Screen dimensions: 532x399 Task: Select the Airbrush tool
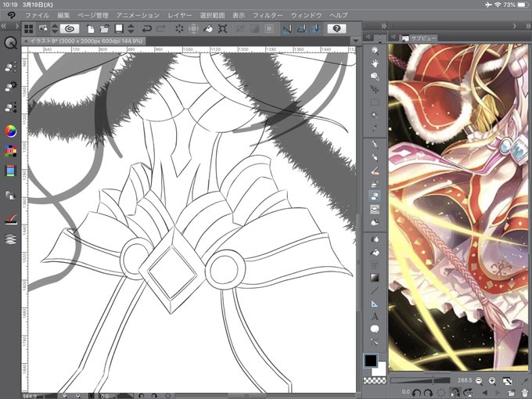pos(375,184)
